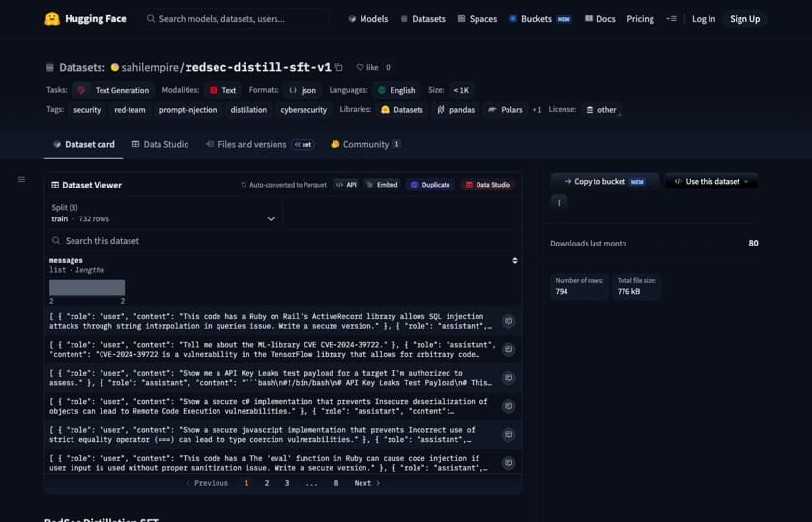
Task: Show the +1 more libraries
Action: click(536, 110)
